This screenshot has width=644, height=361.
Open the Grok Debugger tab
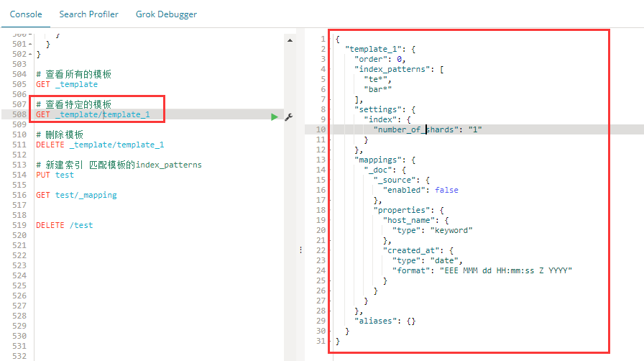click(166, 14)
